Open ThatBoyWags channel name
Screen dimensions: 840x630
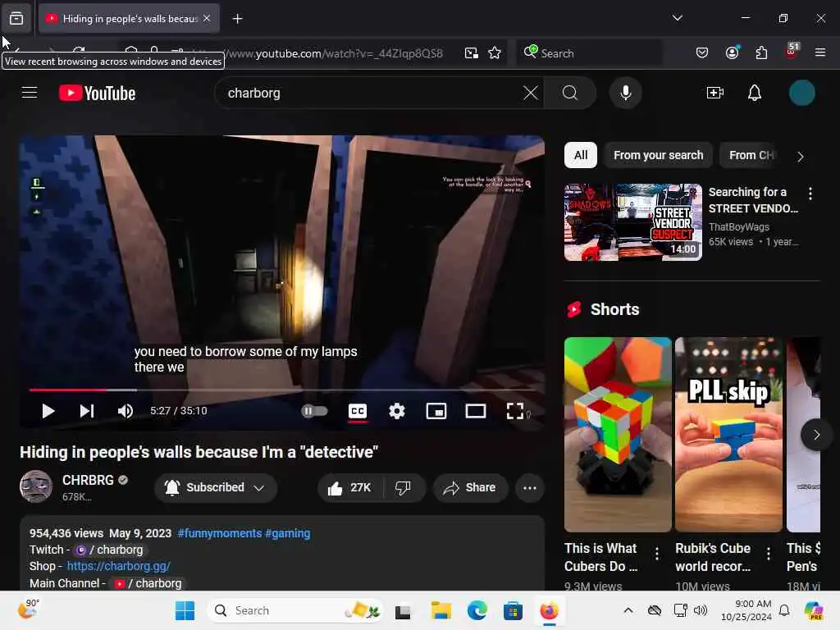[x=739, y=226]
